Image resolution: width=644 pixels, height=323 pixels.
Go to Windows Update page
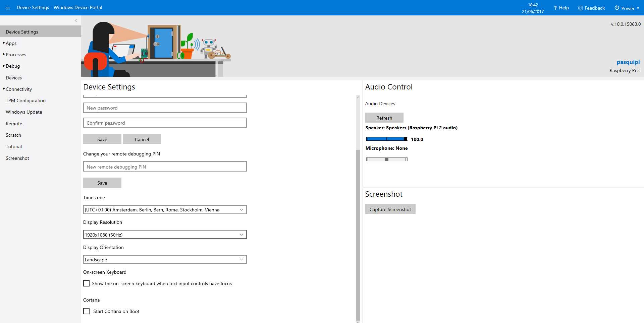(24, 112)
